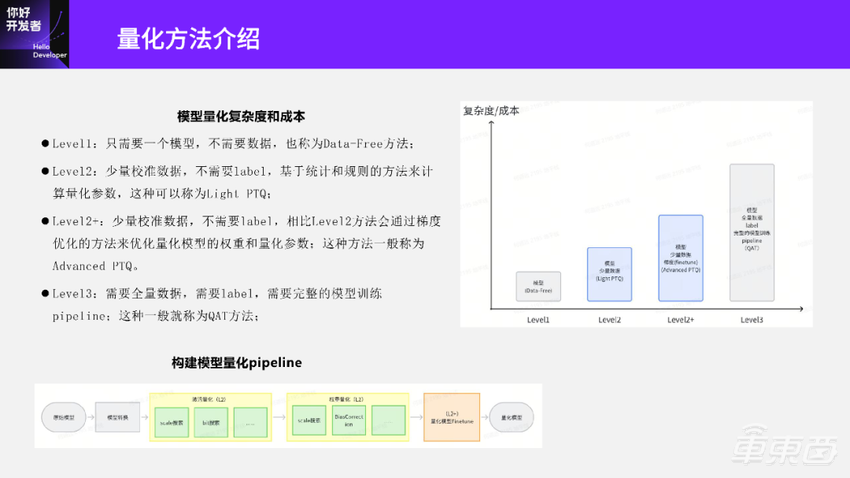Viewport: 850px width, 478px height.
Task: Click the Data-Free bar in the chart
Action: click(x=539, y=286)
